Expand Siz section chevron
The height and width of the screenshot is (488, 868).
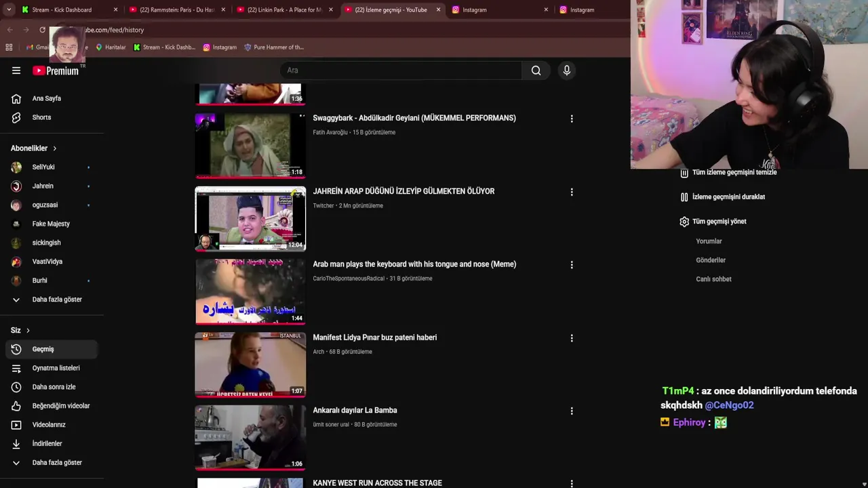click(x=28, y=330)
